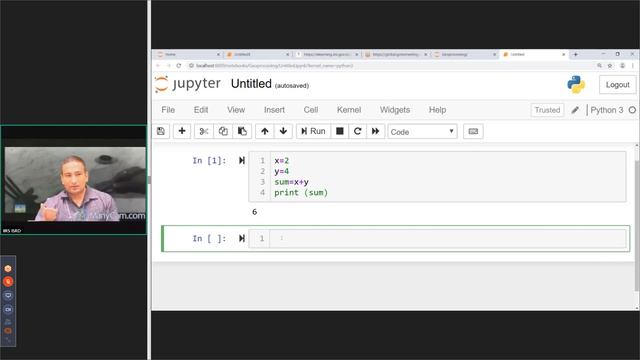Cut selected cells with the scissors icon

coord(204,131)
